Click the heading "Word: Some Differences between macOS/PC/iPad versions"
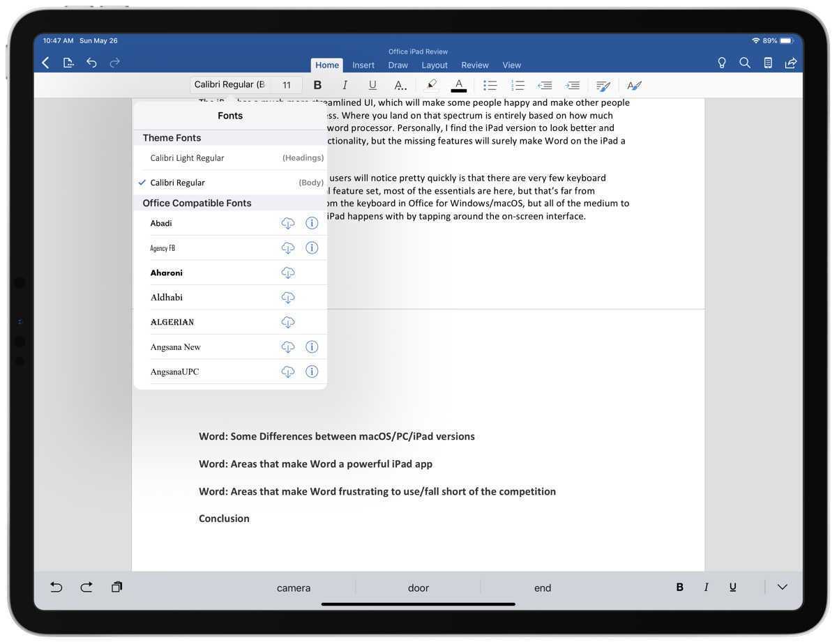Image resolution: width=837 pixels, height=644 pixels. click(x=337, y=436)
